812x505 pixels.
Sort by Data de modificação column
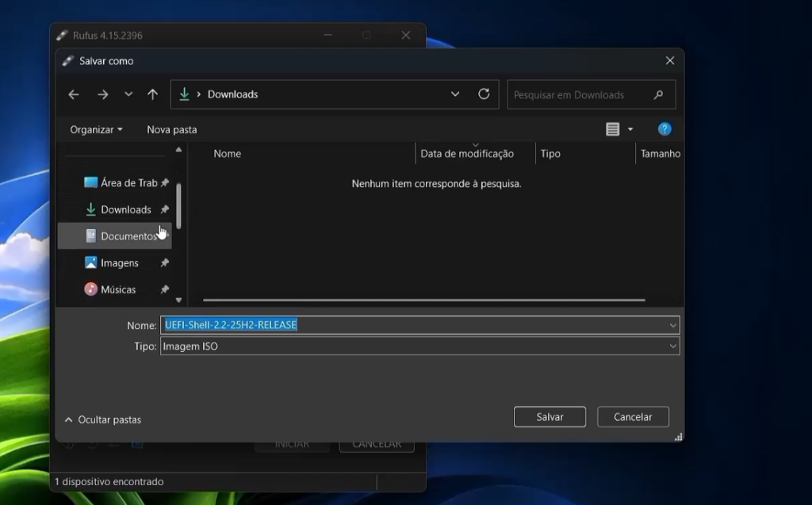pos(467,154)
